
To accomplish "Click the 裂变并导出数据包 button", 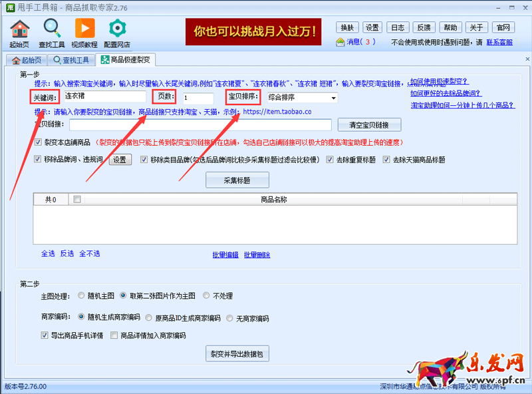I will click(237, 353).
